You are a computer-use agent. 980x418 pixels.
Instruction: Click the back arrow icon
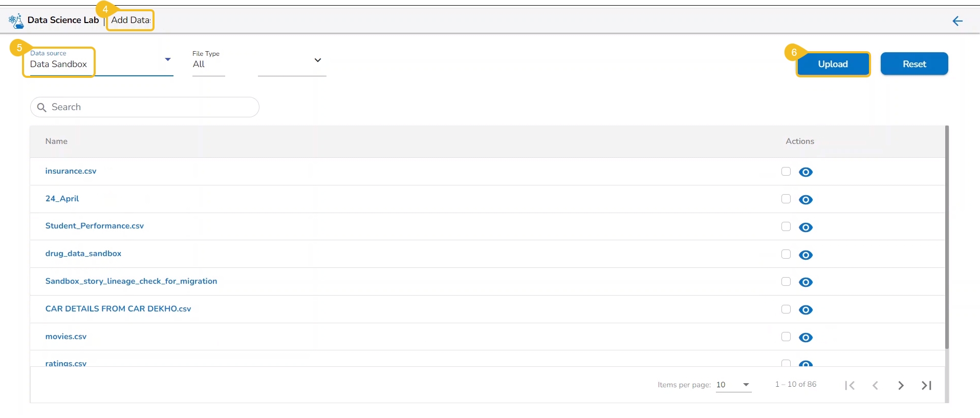(x=957, y=21)
